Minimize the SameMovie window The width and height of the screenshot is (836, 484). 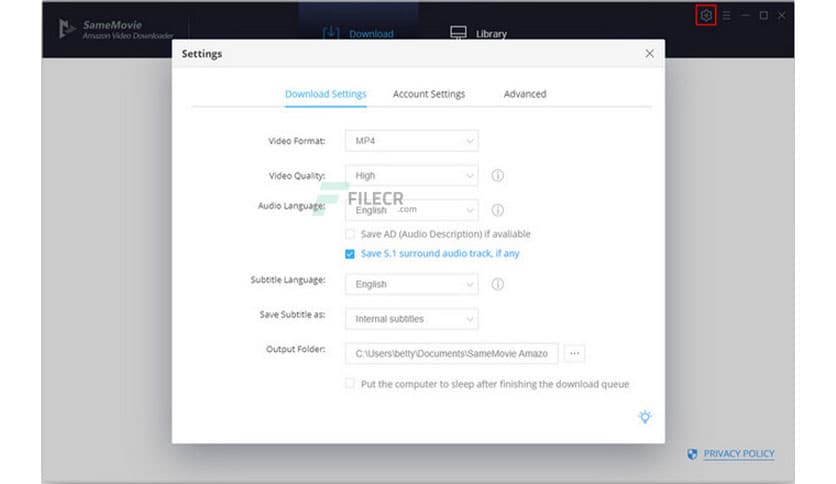(745, 15)
